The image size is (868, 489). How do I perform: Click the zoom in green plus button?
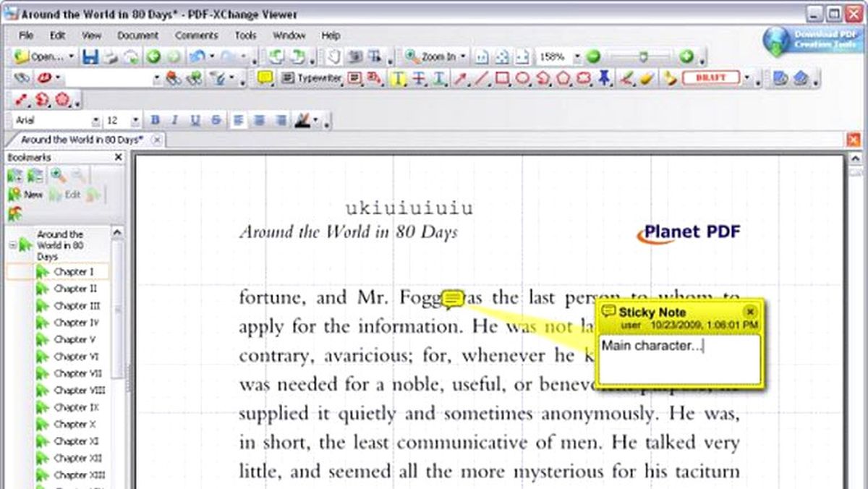[x=686, y=56]
